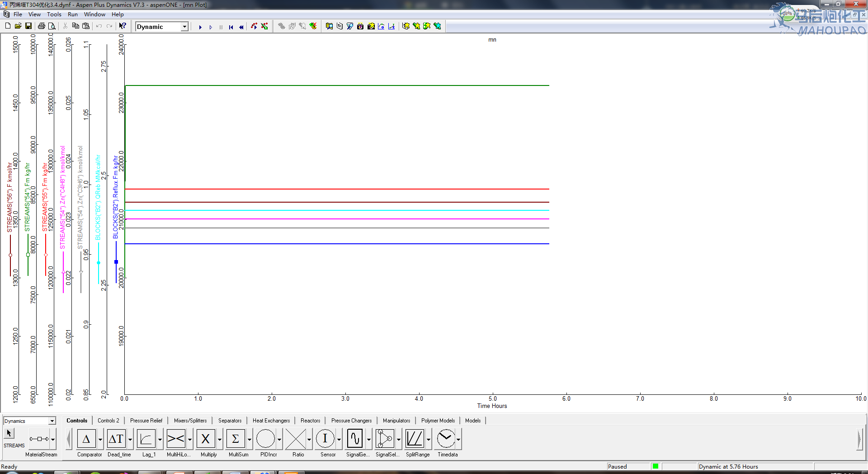868x474 pixels.
Task: Open the Help menu
Action: [118, 14]
